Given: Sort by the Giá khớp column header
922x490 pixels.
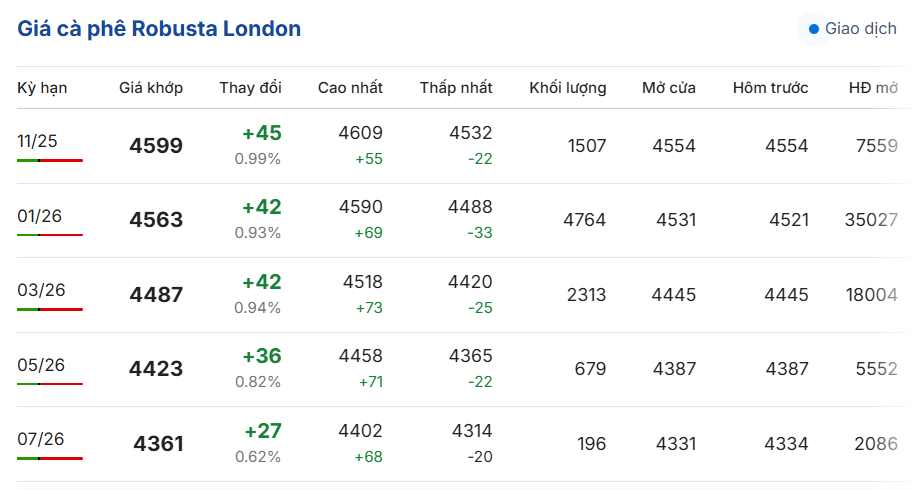Looking at the screenshot, I should [151, 88].
